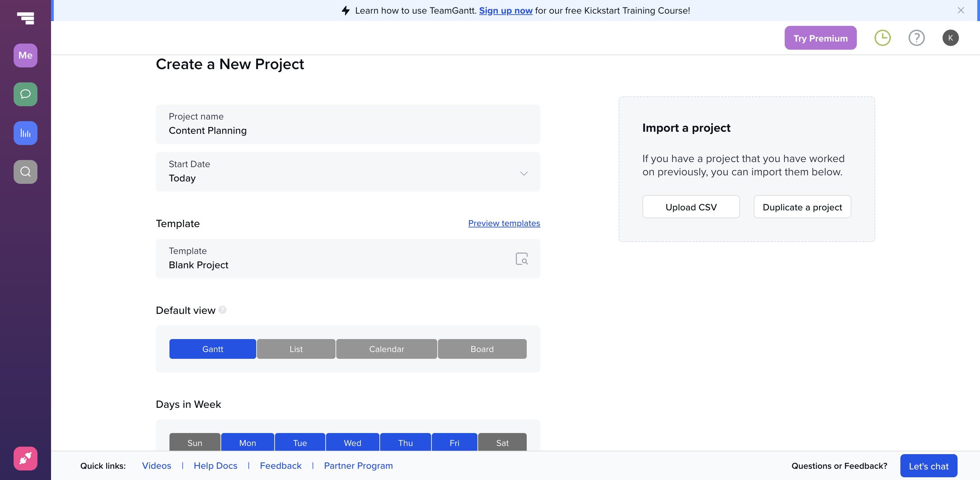Open the template browse icon
Screen dimensions: 980x480
(x=522, y=258)
